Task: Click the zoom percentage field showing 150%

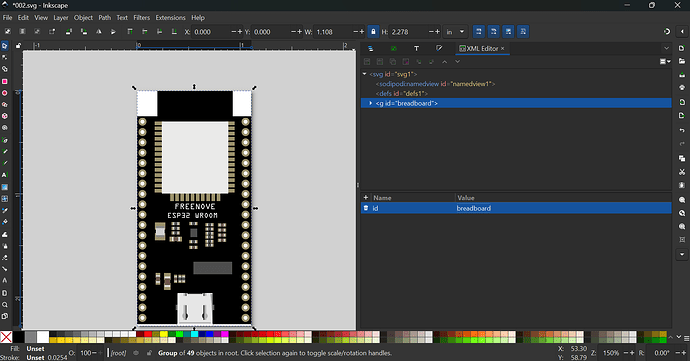Action: pos(611,353)
